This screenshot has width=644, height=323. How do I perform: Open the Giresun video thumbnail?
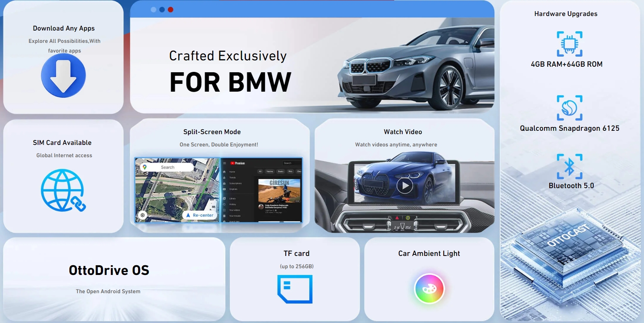(279, 191)
